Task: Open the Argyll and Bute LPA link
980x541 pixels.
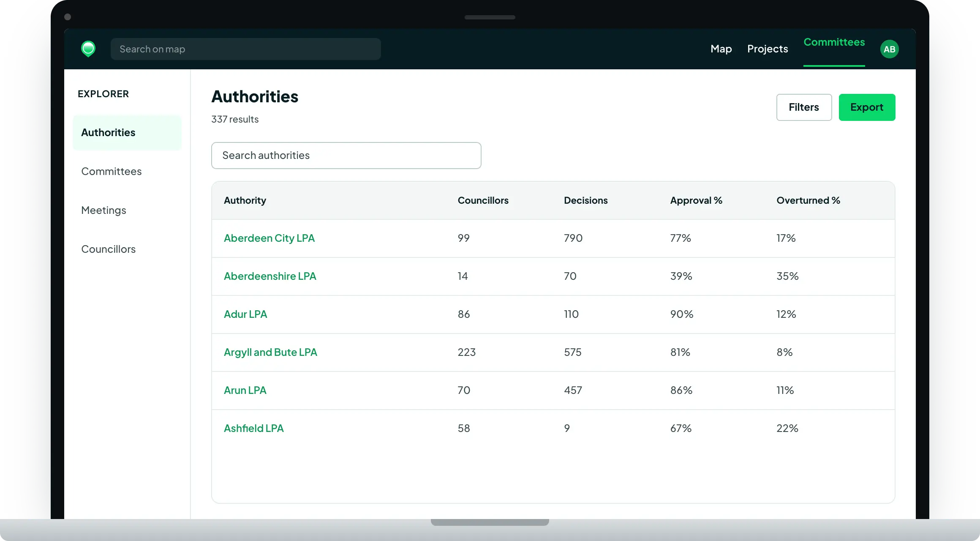Action: coord(270,352)
